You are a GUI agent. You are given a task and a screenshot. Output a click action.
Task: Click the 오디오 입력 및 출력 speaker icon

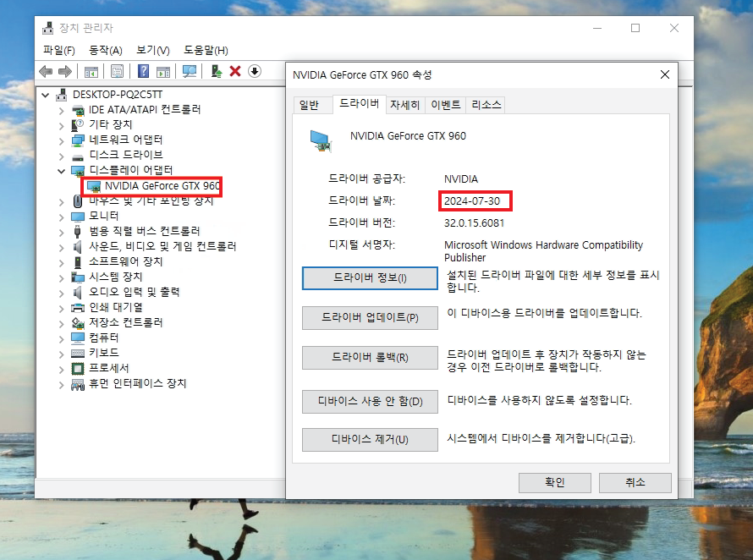[x=77, y=292]
